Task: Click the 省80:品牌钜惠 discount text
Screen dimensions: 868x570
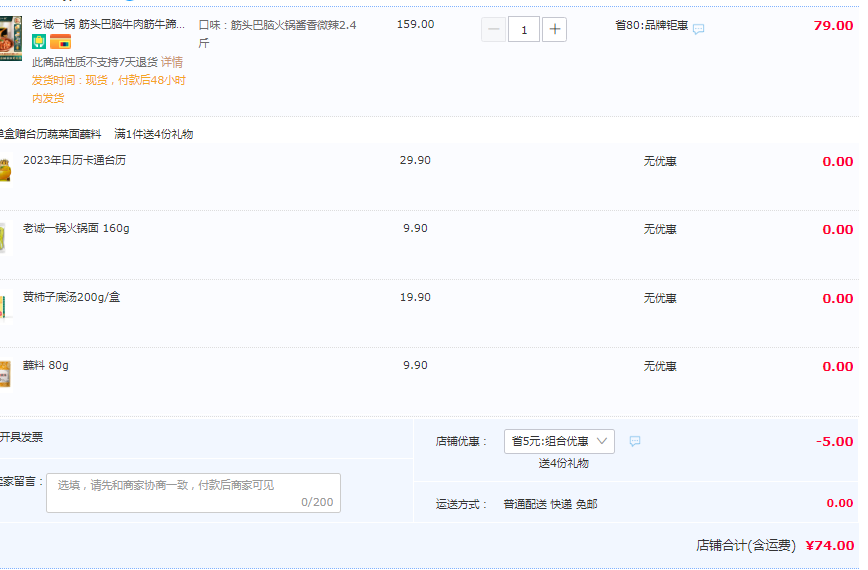Action: [652, 25]
